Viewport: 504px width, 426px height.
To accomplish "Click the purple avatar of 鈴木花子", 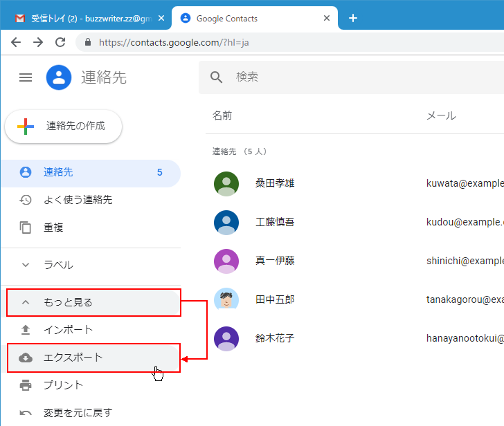I will 226,339.
